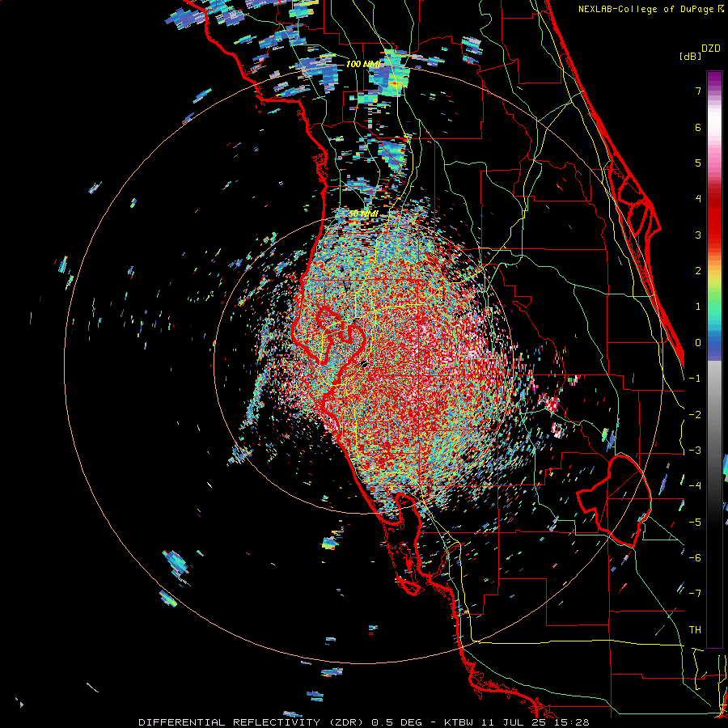Click the 0 value on color scale
Image resolution: width=728 pixels, height=728 pixels.
pyautogui.click(x=698, y=343)
